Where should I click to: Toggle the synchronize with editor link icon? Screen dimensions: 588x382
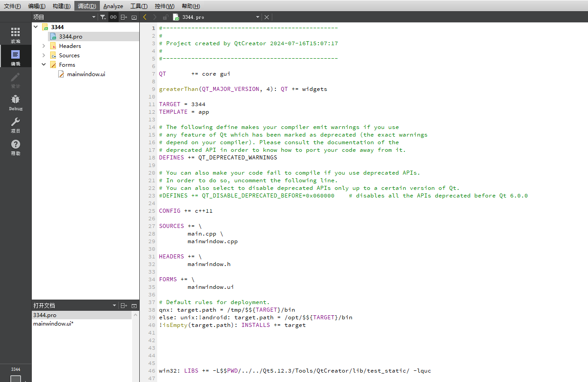pos(113,17)
